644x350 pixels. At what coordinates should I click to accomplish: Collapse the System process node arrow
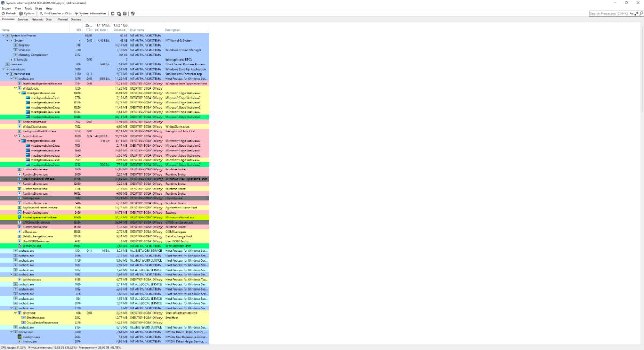click(8, 40)
